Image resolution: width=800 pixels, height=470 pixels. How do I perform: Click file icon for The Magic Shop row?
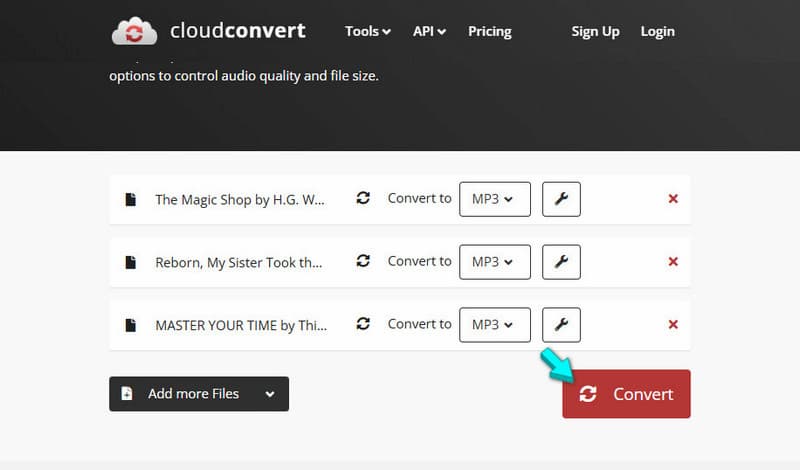coord(131,199)
